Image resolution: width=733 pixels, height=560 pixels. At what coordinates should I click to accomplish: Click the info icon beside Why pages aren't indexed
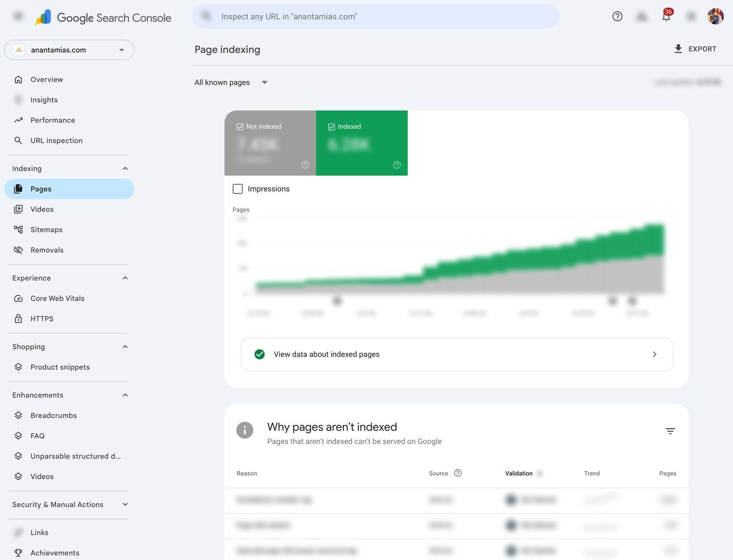click(x=245, y=430)
